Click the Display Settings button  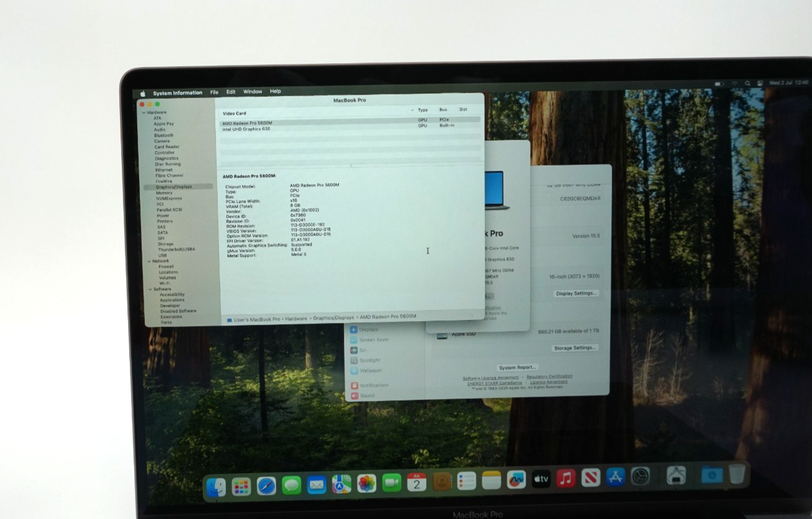tap(576, 293)
